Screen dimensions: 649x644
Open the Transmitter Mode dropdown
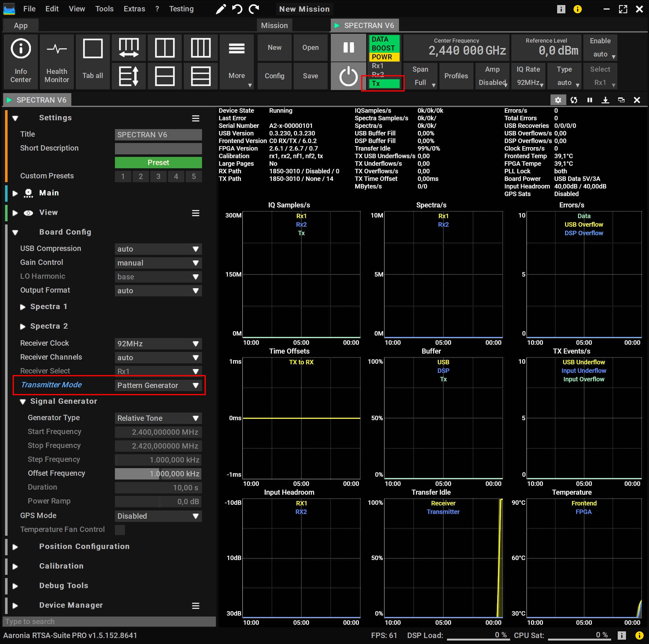pos(158,385)
